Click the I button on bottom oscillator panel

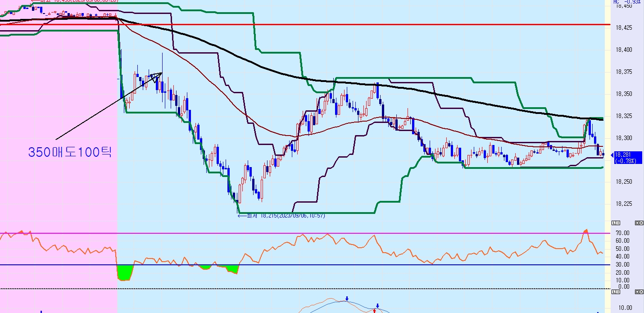[618, 292]
